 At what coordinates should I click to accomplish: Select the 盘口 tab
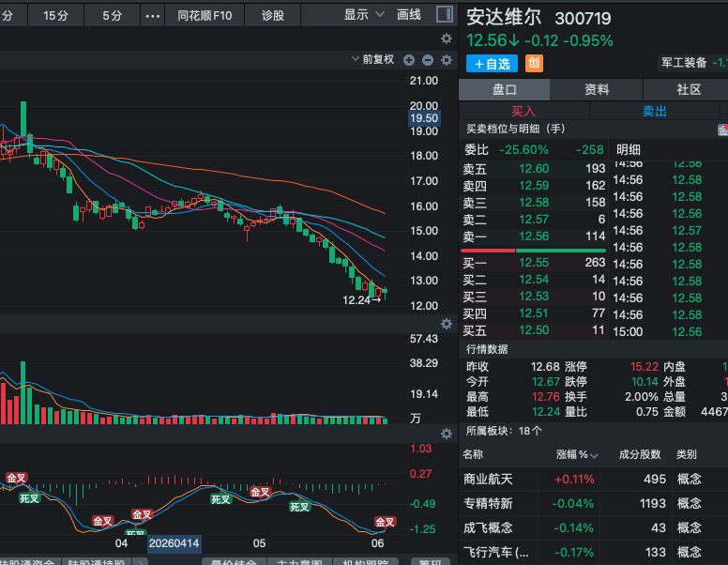click(x=504, y=90)
